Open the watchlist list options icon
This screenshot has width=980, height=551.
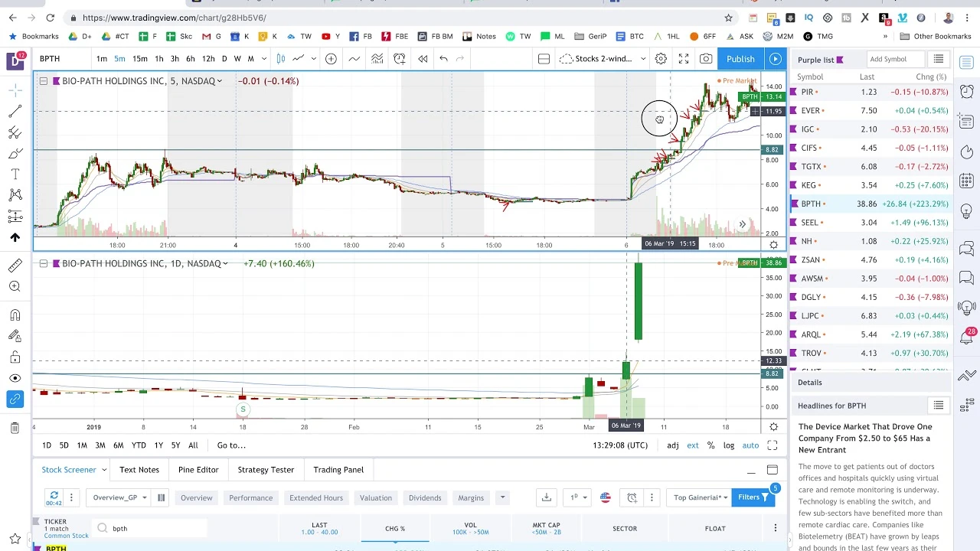point(938,59)
